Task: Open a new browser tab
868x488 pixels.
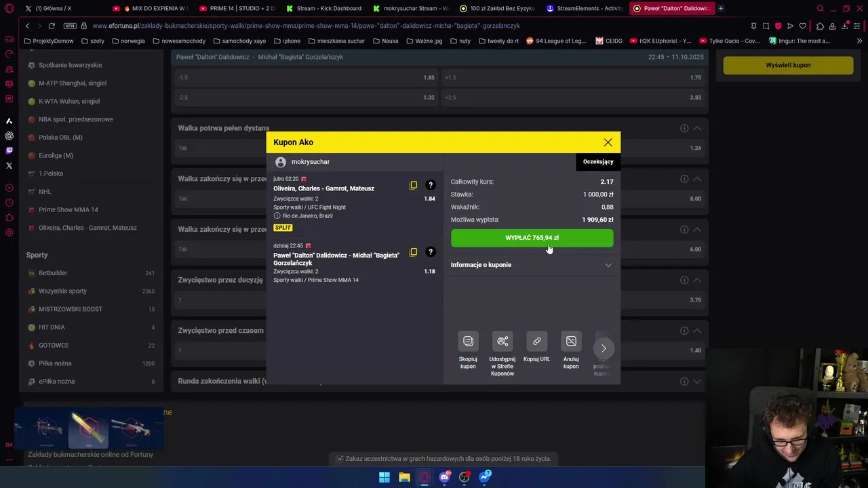Action: [721, 9]
